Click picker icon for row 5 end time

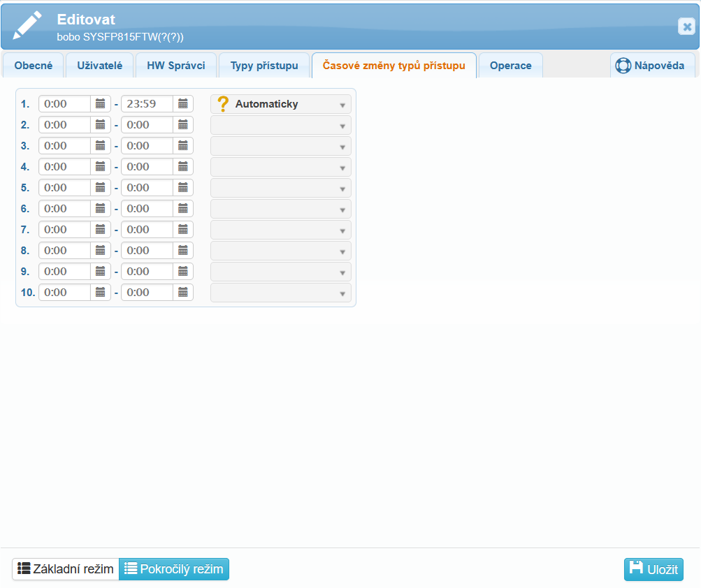[183, 188]
